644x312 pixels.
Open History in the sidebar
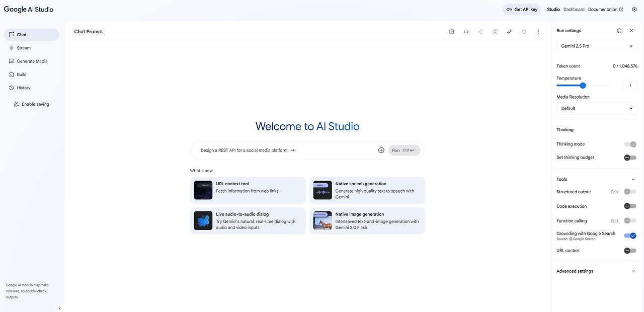point(32,88)
